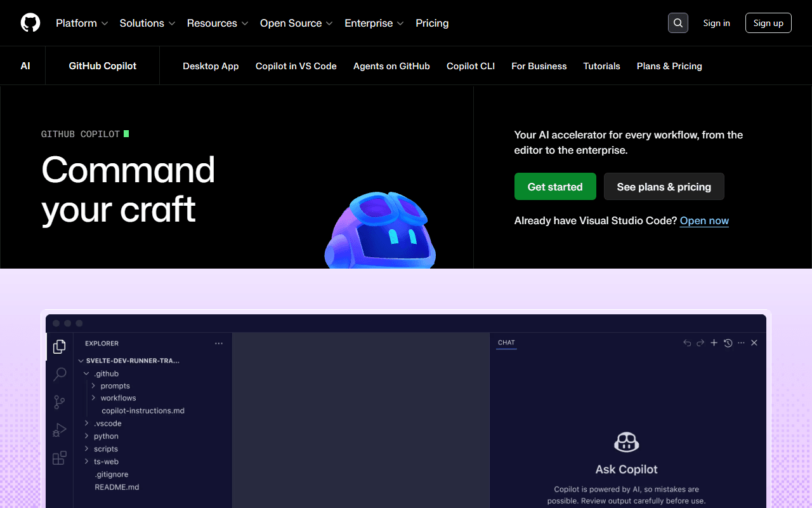Open the Source Control icon in activity bar
Screen dimensions: 812x508
(60, 402)
